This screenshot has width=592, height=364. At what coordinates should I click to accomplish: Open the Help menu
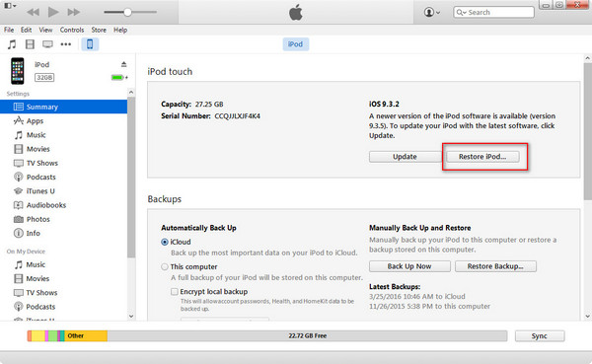(120, 30)
